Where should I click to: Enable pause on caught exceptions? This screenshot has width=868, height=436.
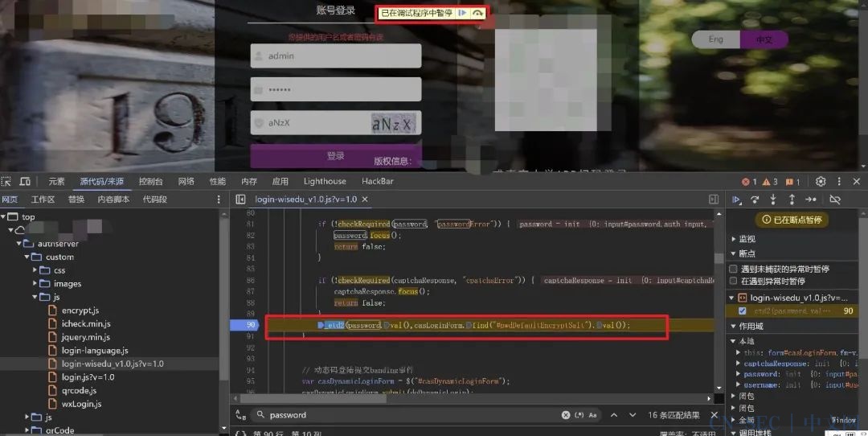pyautogui.click(x=733, y=281)
